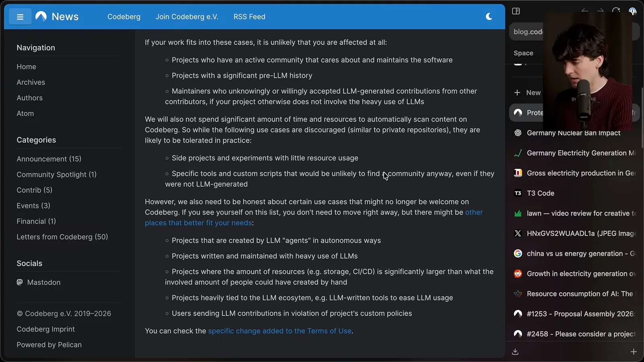
Task: Select the #1253 Proposal Assembly 2026 tab
Action: [574, 314]
